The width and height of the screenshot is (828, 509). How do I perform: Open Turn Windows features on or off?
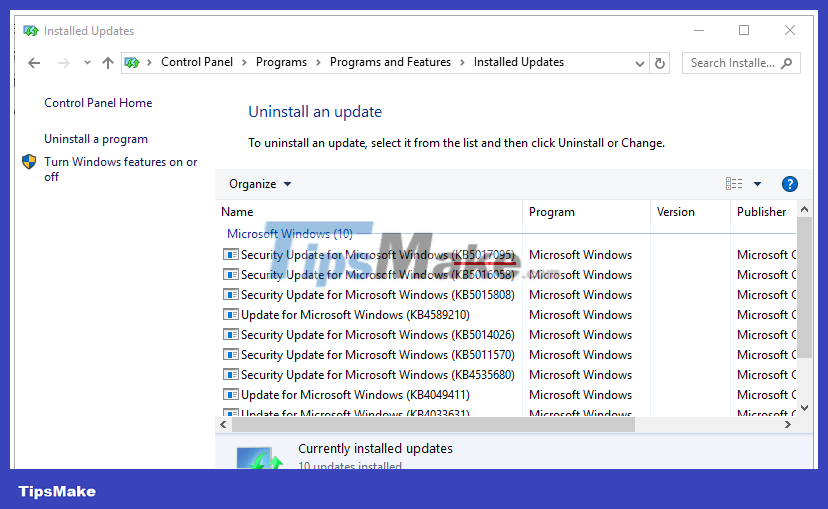pyautogui.click(x=120, y=169)
